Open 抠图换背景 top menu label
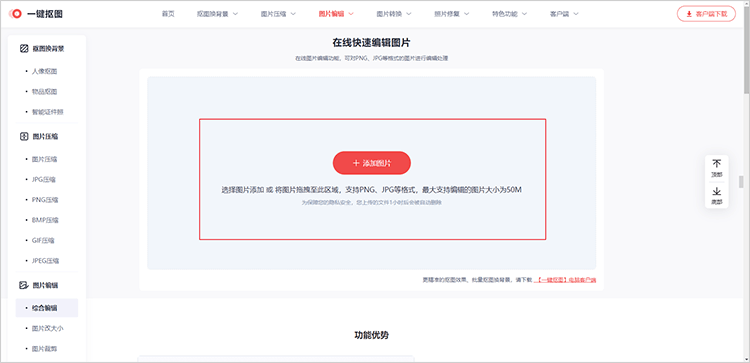Image resolution: width=750 pixels, height=363 pixels. [213, 14]
